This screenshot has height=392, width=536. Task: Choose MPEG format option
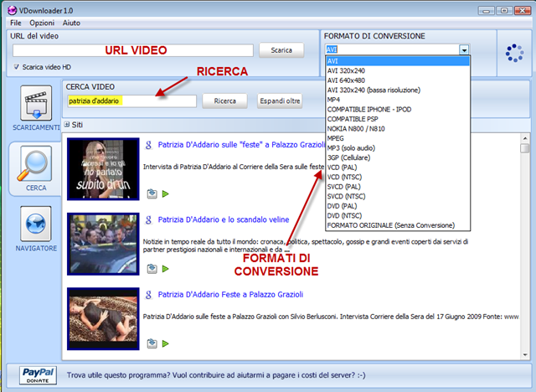point(398,138)
